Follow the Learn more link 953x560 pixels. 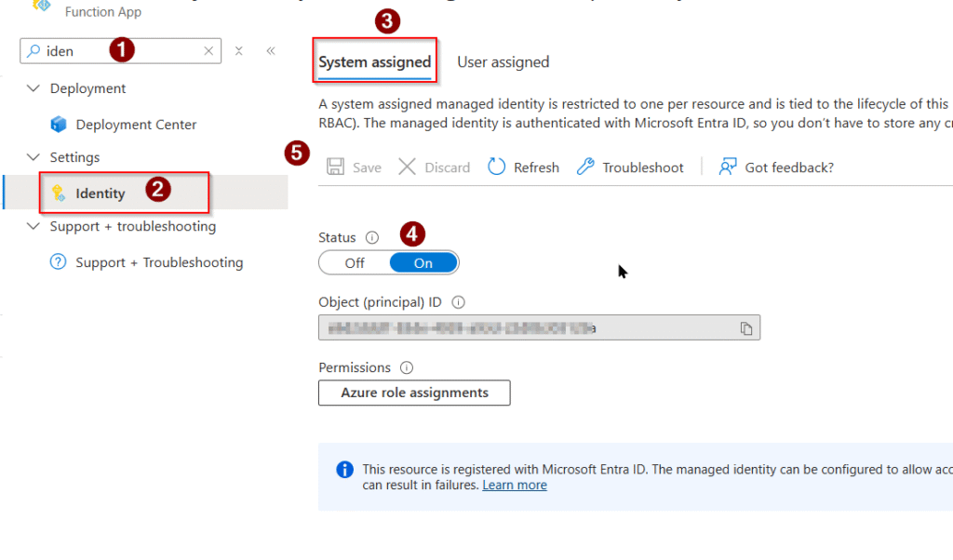click(514, 486)
